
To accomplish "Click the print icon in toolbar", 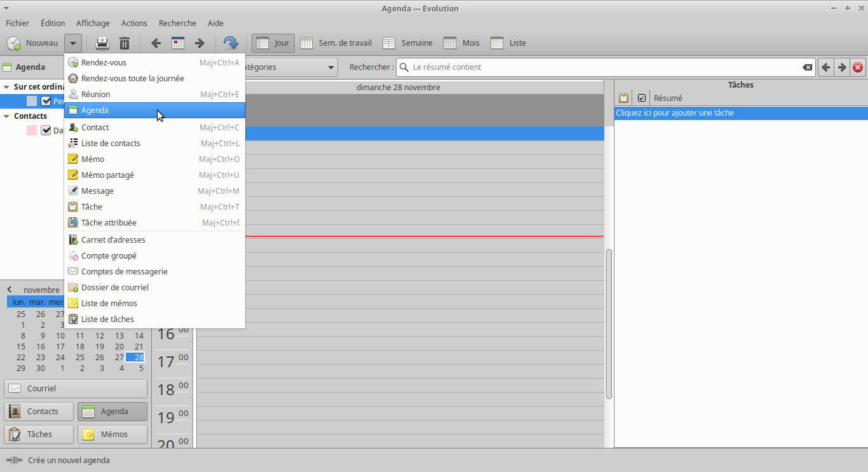I will 102,43.
